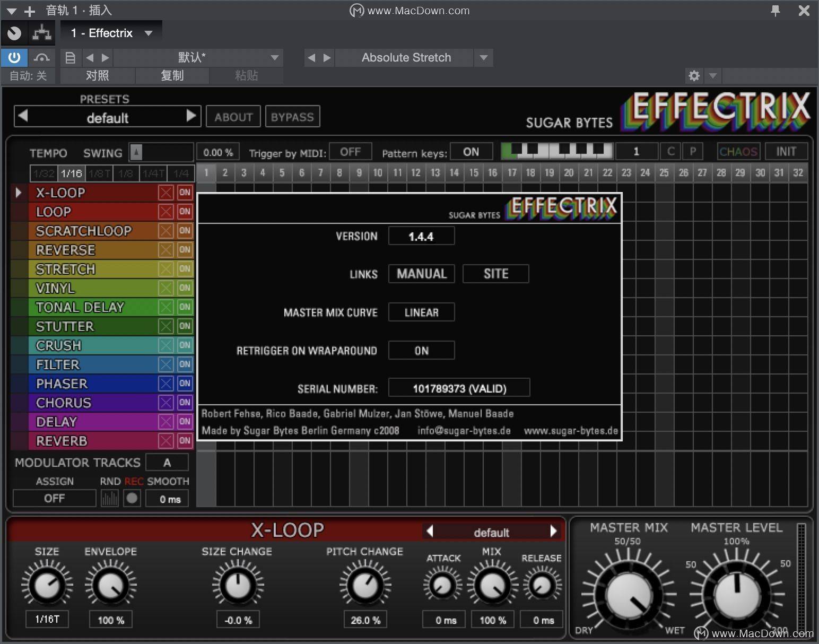This screenshot has height=644, width=819.
Task: Toggle CRUSH track ON switch
Action: pos(185,345)
